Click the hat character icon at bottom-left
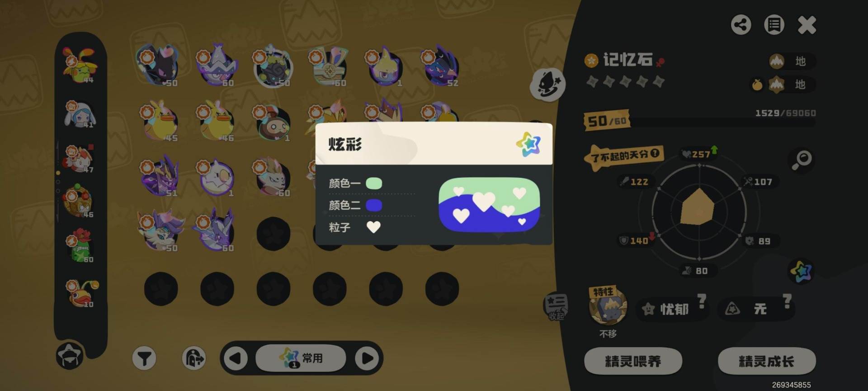This screenshot has width=868, height=391. (x=70, y=355)
